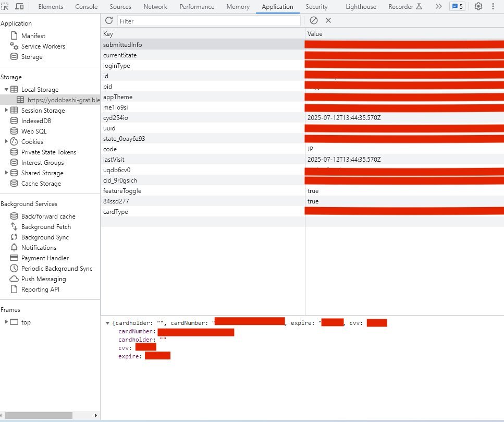
Task: Open Interest Groups
Action: [x=42, y=162]
